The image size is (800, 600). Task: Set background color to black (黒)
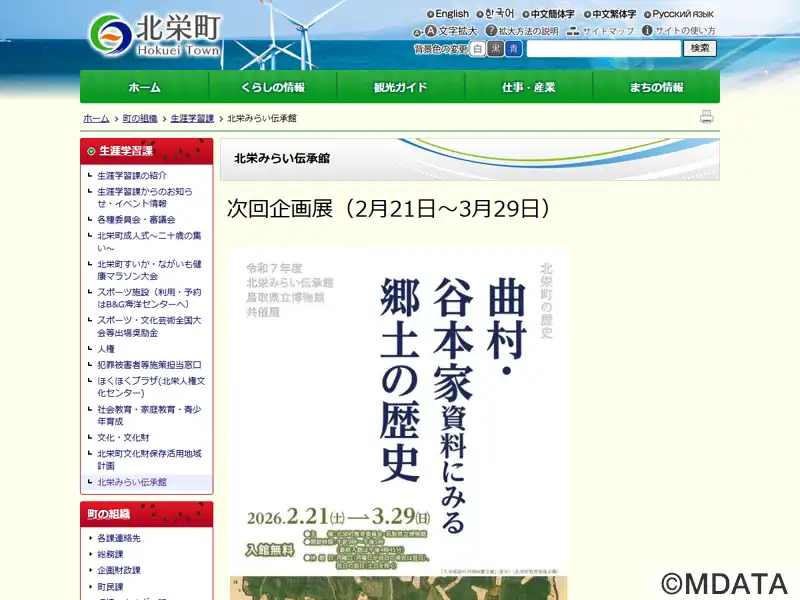click(495, 49)
